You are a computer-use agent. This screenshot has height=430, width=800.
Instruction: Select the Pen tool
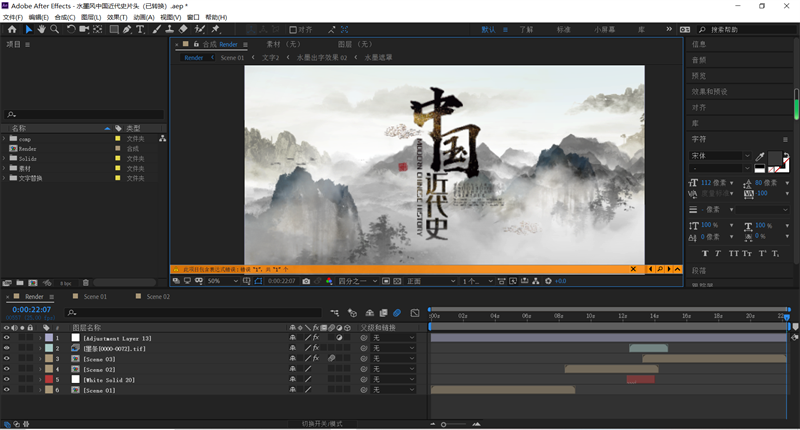(x=127, y=29)
